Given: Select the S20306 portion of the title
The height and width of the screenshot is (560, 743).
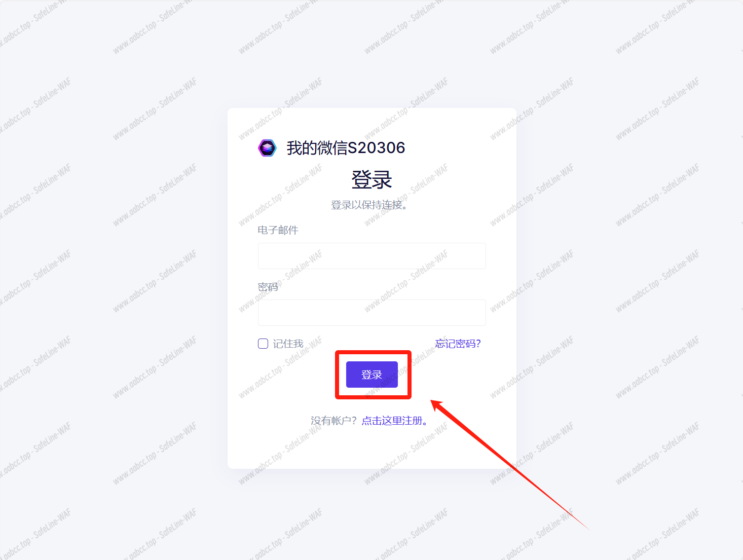Looking at the screenshot, I should (377, 148).
